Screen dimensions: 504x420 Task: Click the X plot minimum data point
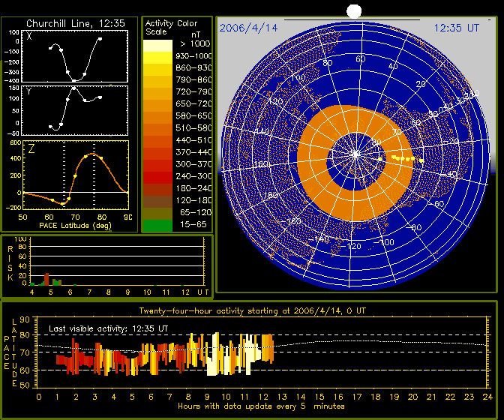coord(74,81)
